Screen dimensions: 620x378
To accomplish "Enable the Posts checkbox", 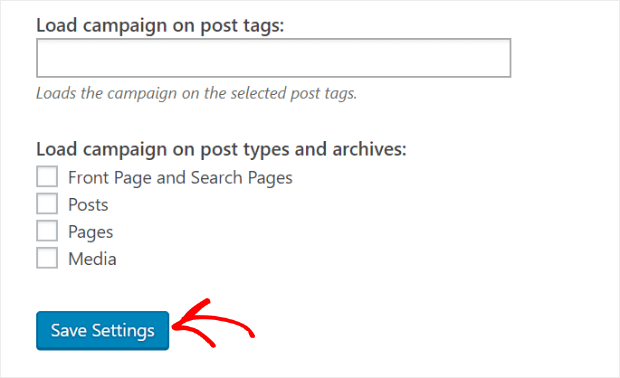I will pos(47,204).
